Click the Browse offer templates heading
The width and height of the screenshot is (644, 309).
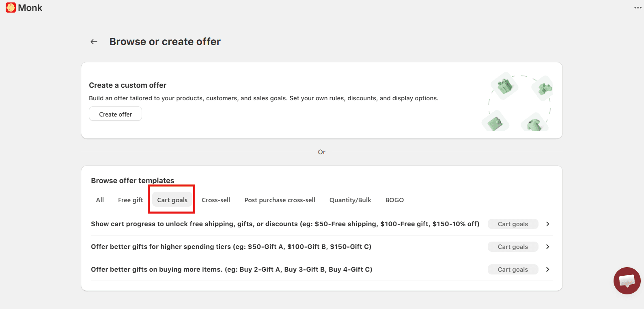[132, 180]
